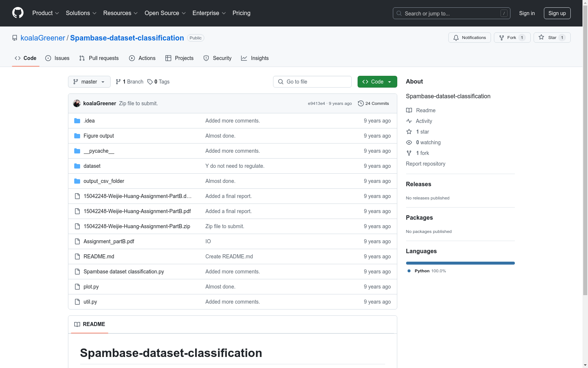Screen dimensions: 588x368
Task: Click the star icon in Star button
Action: point(541,37)
